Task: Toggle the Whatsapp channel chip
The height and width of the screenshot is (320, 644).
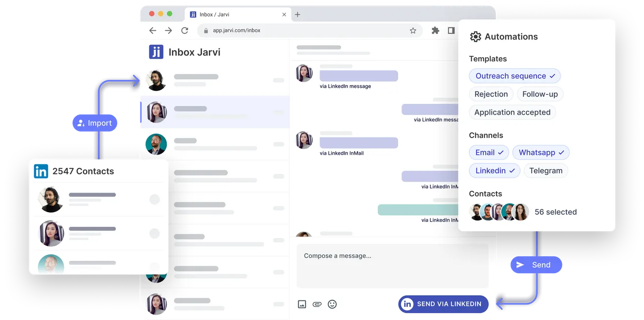Action: point(541,153)
